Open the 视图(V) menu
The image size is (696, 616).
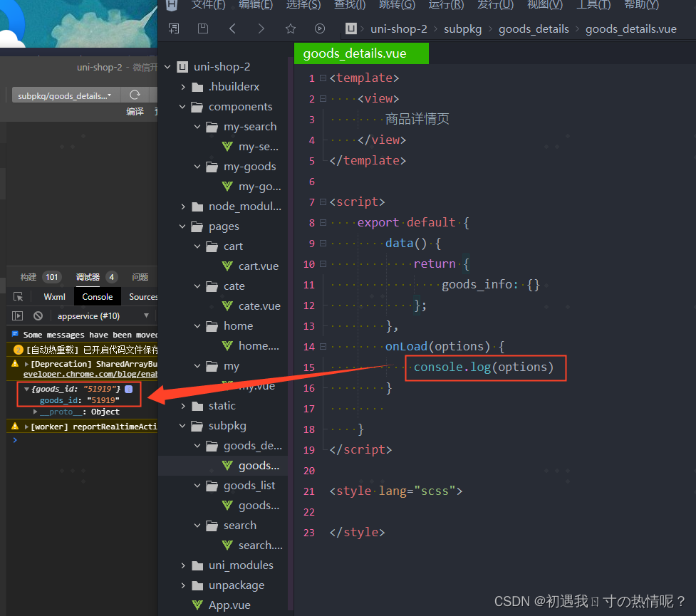(545, 5)
